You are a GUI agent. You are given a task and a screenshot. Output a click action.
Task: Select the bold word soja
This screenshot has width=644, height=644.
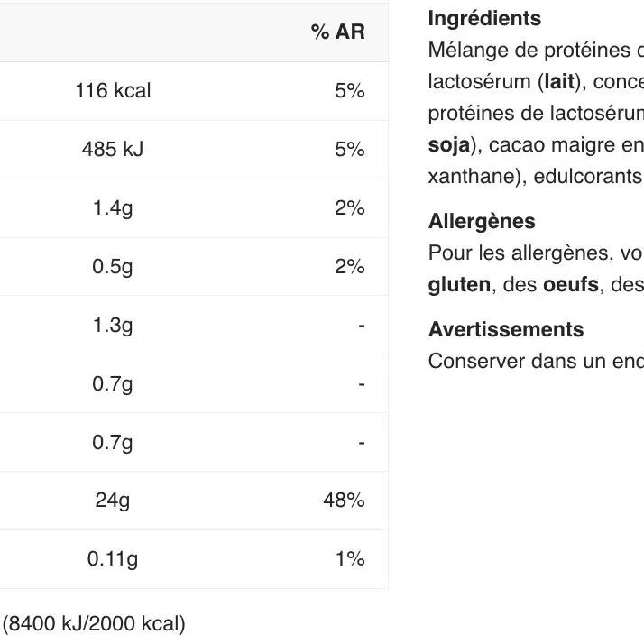coord(448,145)
